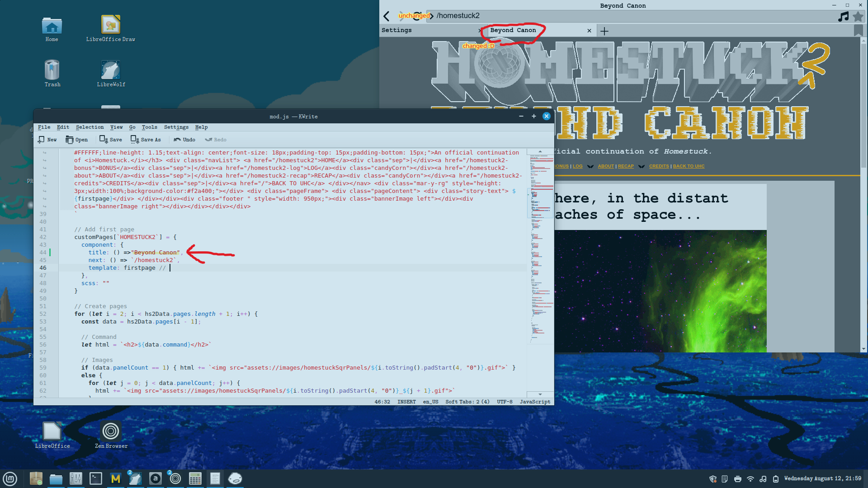Open the white blob face taskbar app
868x488 pixels.
coord(235,479)
